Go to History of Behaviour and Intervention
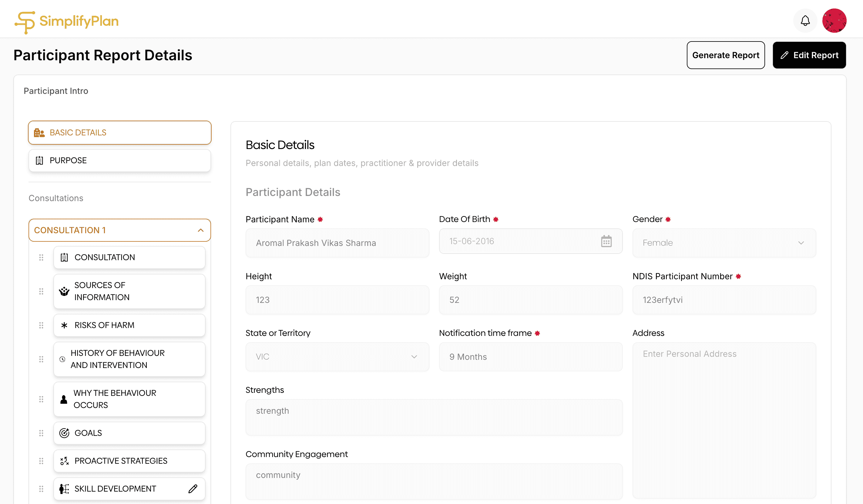863x504 pixels. tap(129, 359)
